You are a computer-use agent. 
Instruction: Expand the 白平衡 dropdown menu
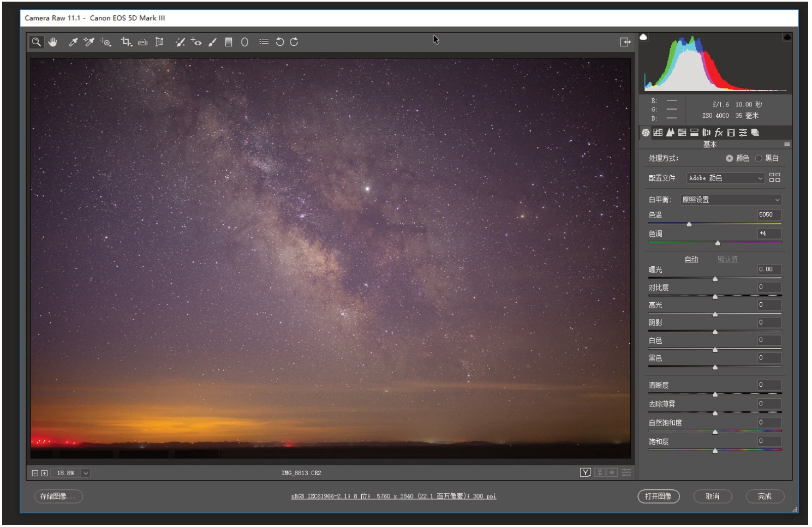[731, 200]
